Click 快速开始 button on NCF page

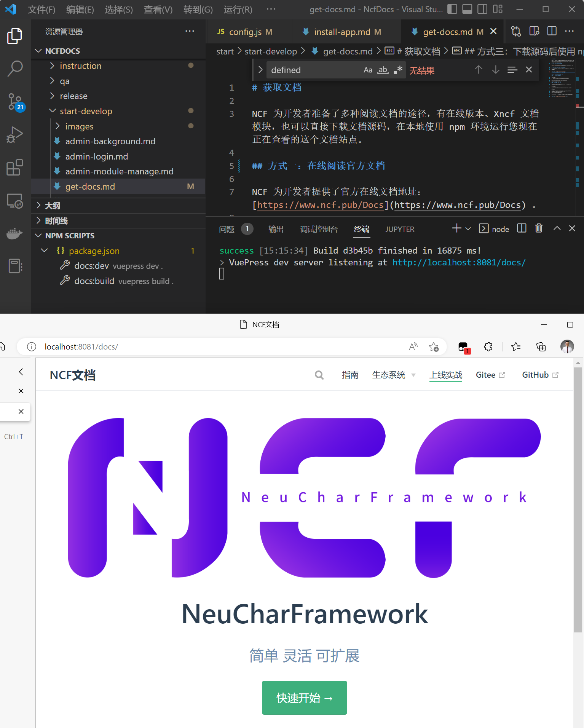[x=305, y=698]
